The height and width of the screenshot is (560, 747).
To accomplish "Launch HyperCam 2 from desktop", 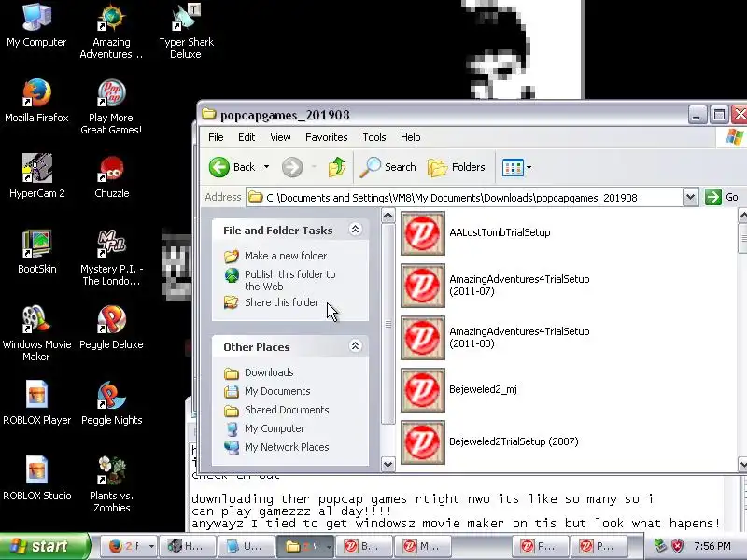I will pyautogui.click(x=36, y=176).
